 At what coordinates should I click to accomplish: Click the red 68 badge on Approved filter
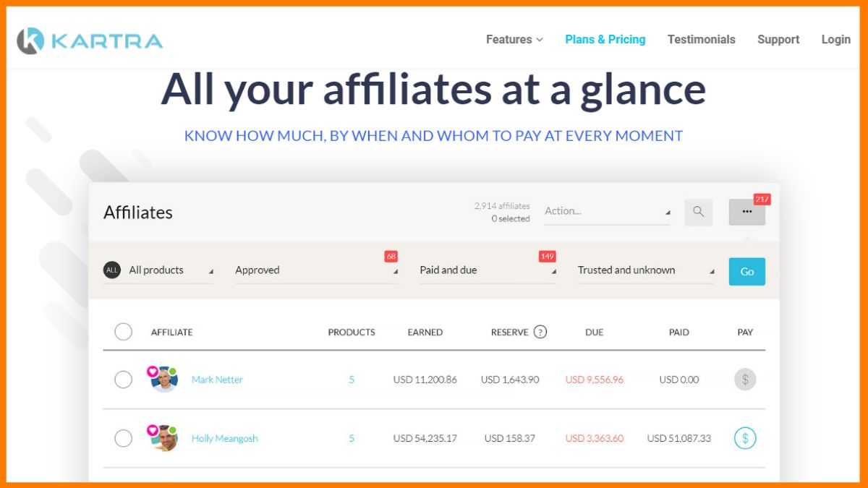point(391,257)
